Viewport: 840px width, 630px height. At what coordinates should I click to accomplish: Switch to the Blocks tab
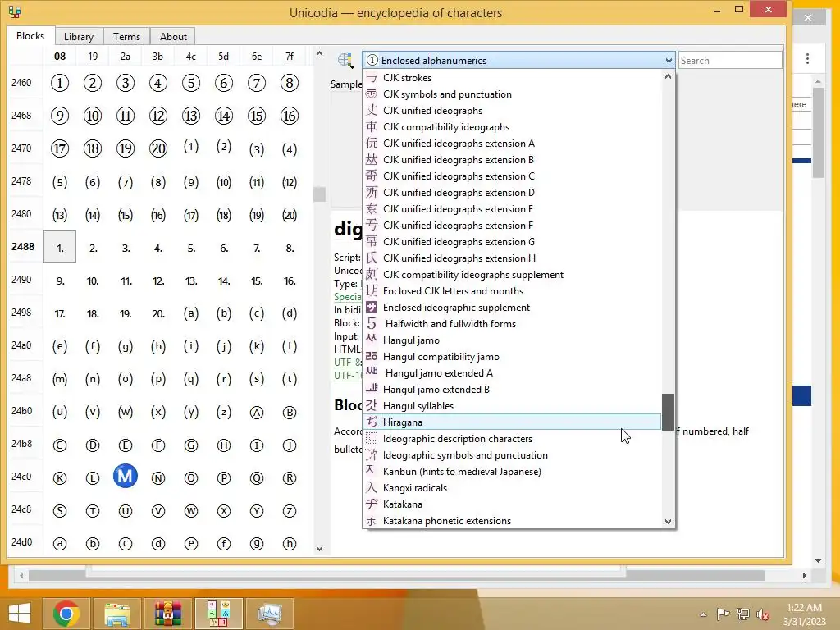tap(30, 36)
